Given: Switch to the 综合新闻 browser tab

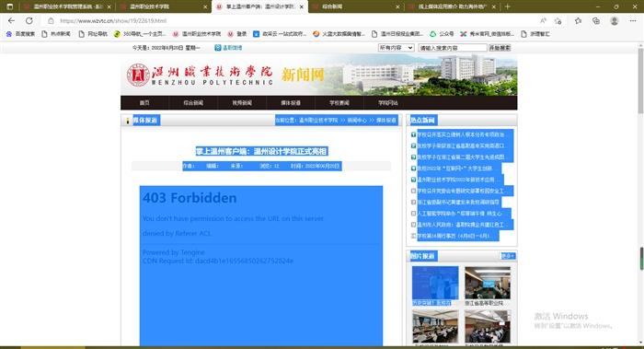Looking at the screenshot, I should click(x=355, y=6).
